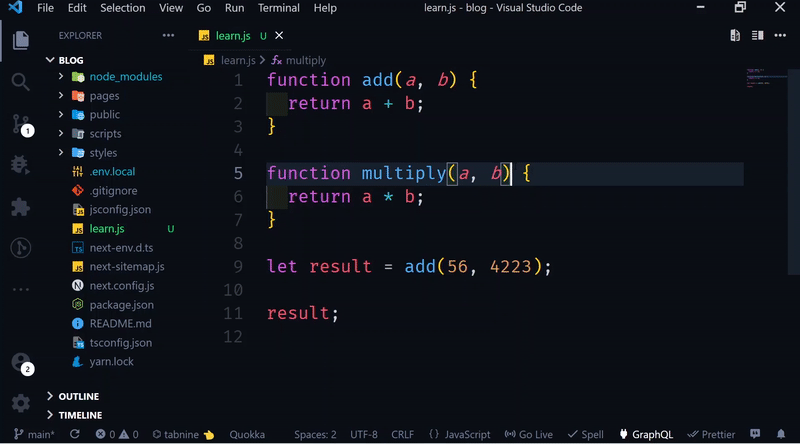Image resolution: width=800 pixels, height=444 pixels.
Task: Open the Edit menu
Action: (x=77, y=8)
